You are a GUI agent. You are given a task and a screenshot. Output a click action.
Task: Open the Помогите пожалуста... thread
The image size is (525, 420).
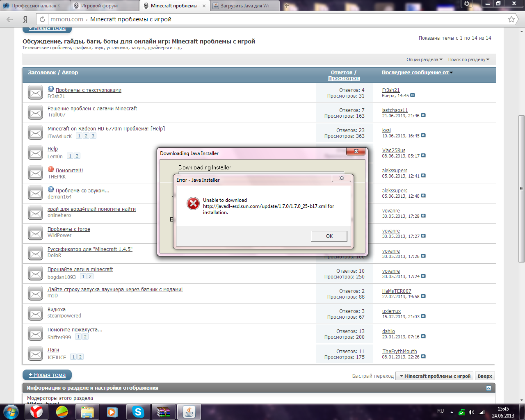click(75, 330)
